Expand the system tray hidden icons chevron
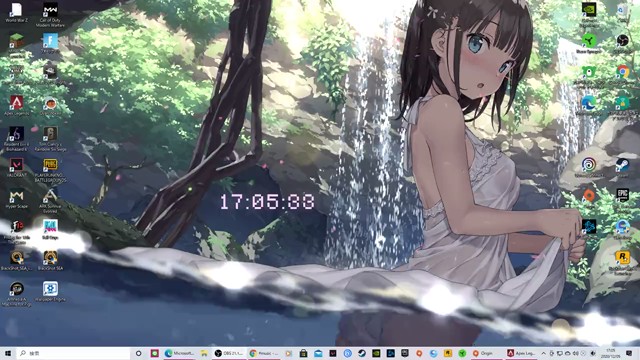The width and height of the screenshot is (640, 360). pyautogui.click(x=543, y=353)
